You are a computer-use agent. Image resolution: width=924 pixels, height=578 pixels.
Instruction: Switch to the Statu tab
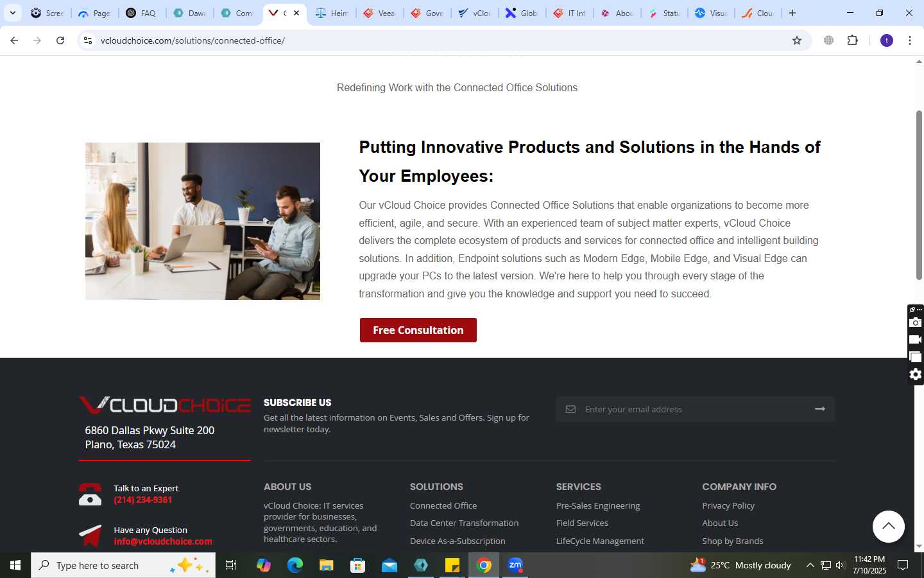pyautogui.click(x=665, y=13)
